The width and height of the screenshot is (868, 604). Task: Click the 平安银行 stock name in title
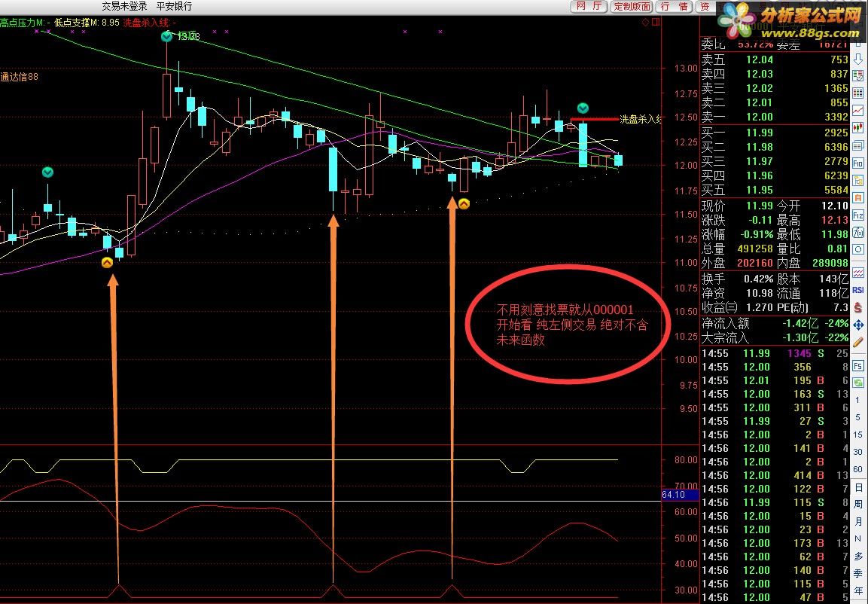175,6
